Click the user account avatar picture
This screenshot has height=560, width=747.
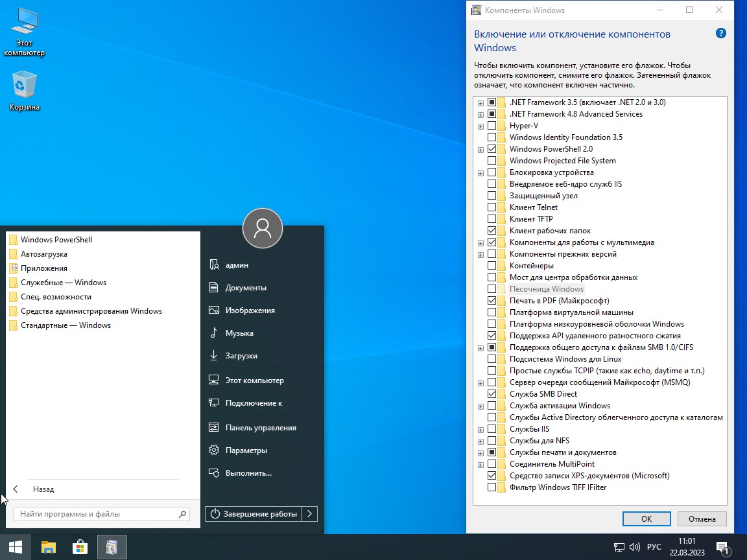263,228
